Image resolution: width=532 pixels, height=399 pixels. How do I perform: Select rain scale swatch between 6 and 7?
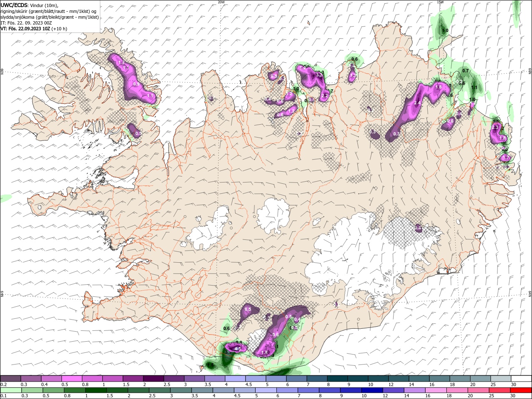[x=287, y=390]
